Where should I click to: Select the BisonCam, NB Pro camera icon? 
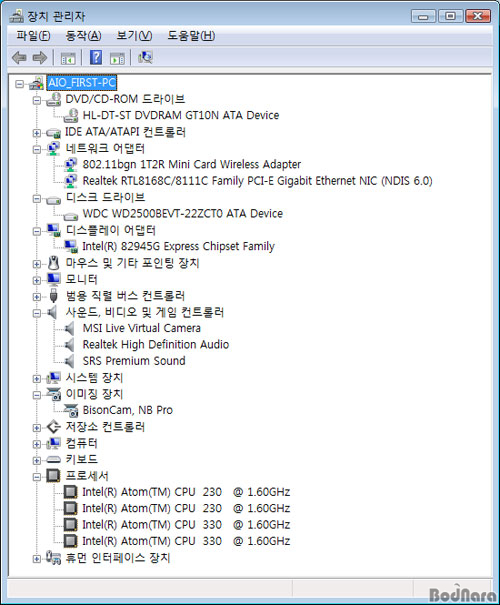(71, 410)
